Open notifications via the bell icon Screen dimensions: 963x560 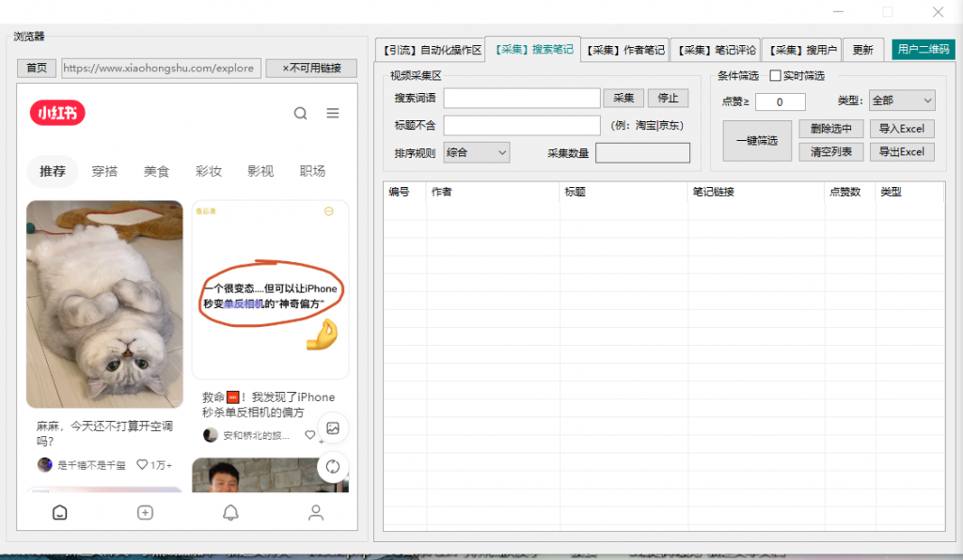[x=230, y=513]
